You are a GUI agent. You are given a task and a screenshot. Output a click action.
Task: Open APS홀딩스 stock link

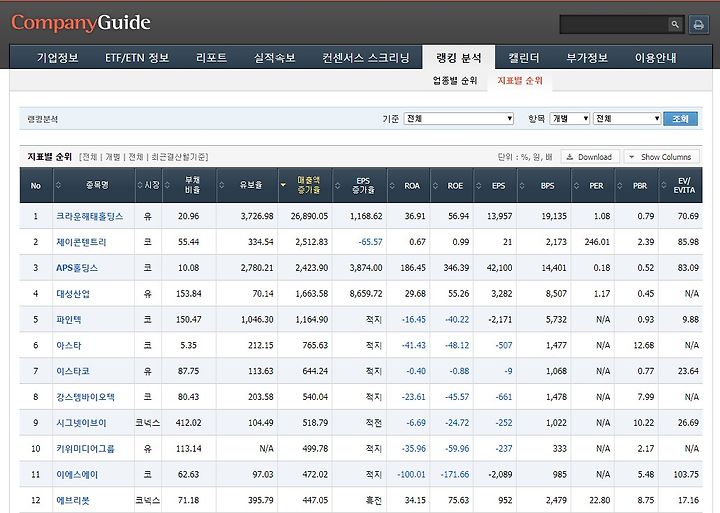pyautogui.click(x=77, y=268)
